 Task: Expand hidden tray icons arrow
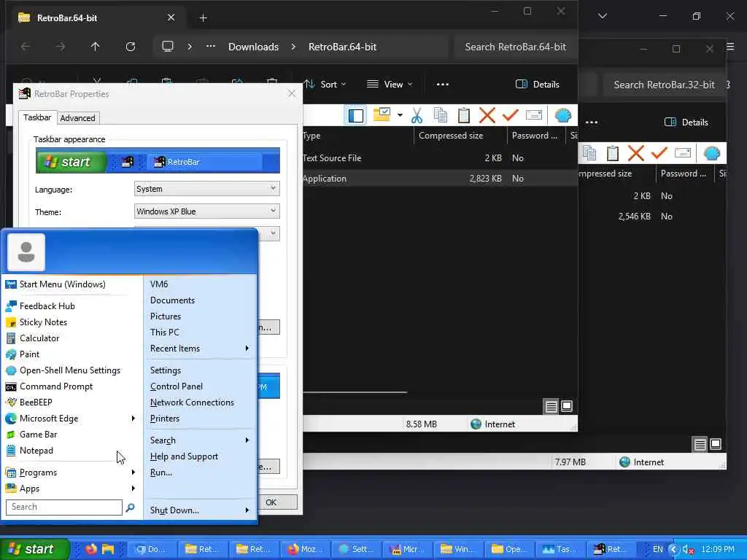pyautogui.click(x=673, y=550)
